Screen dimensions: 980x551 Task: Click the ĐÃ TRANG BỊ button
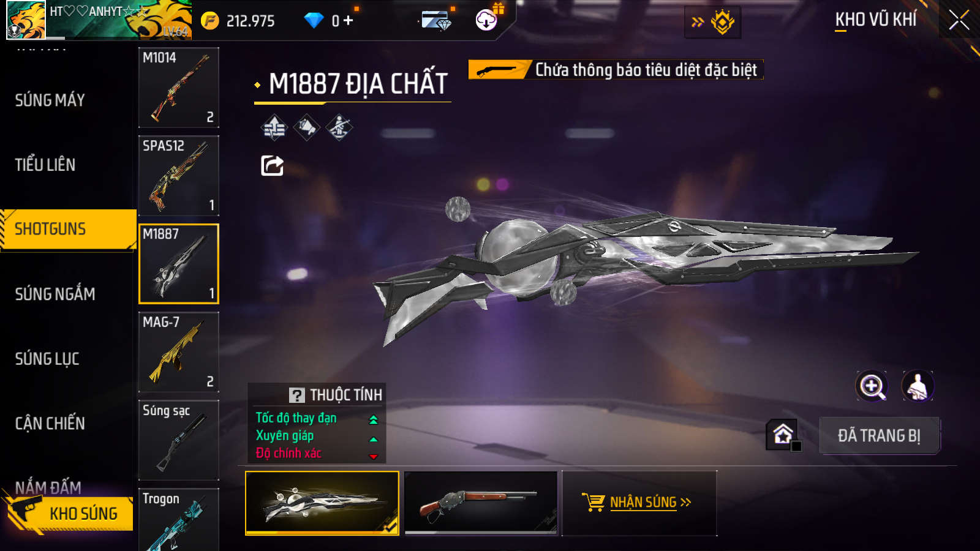879,435
